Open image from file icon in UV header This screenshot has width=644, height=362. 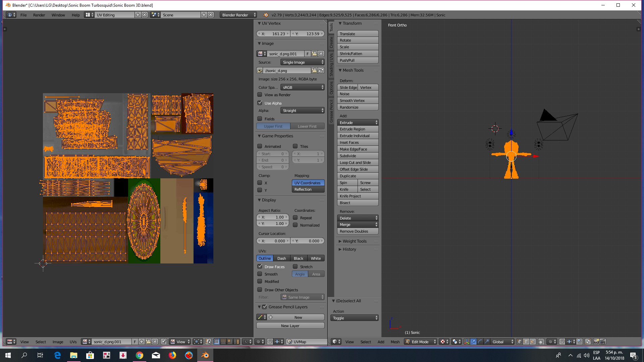[x=148, y=342]
